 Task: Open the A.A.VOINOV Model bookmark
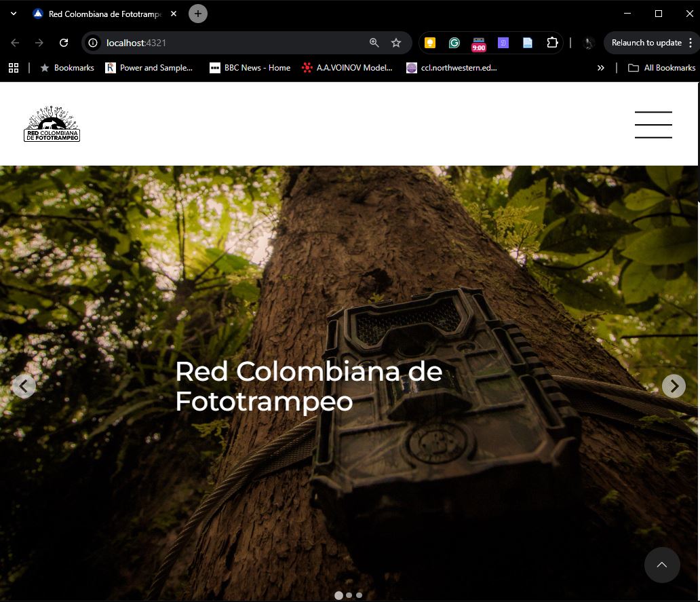347,68
